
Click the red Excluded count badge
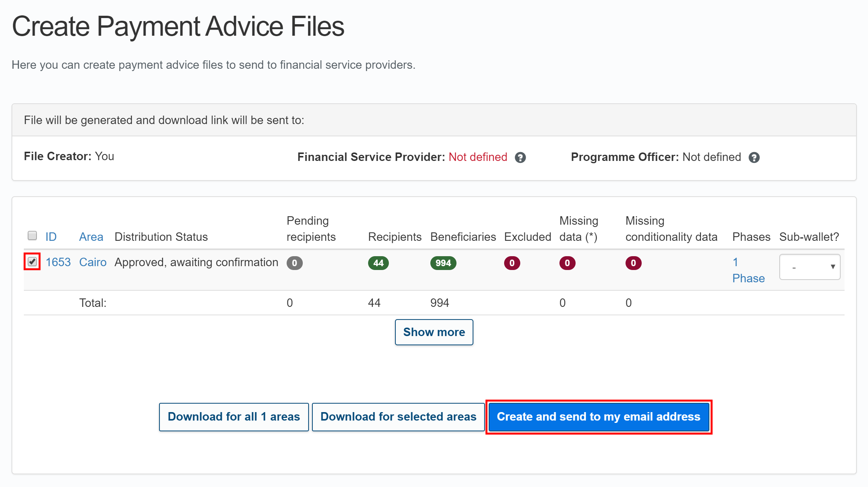click(x=512, y=263)
